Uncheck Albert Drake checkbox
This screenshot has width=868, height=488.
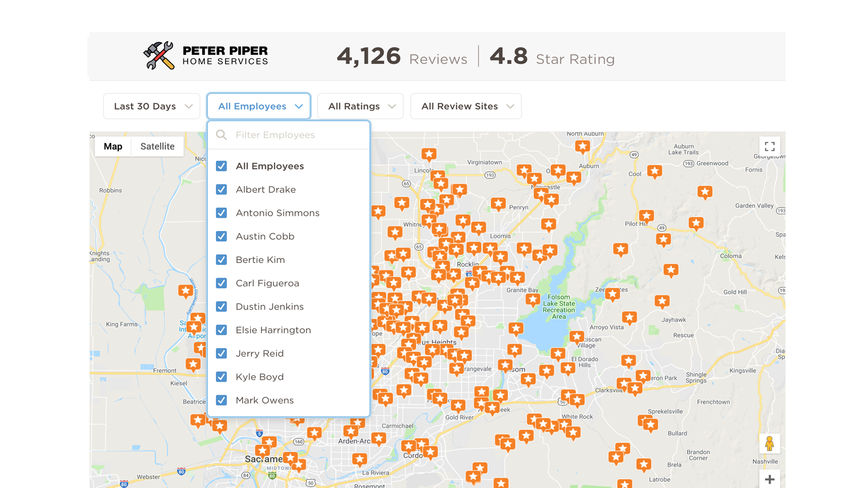[x=221, y=189]
